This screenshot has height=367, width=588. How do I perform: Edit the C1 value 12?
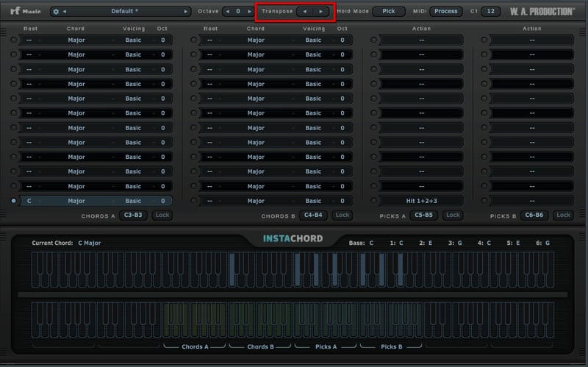(x=490, y=11)
